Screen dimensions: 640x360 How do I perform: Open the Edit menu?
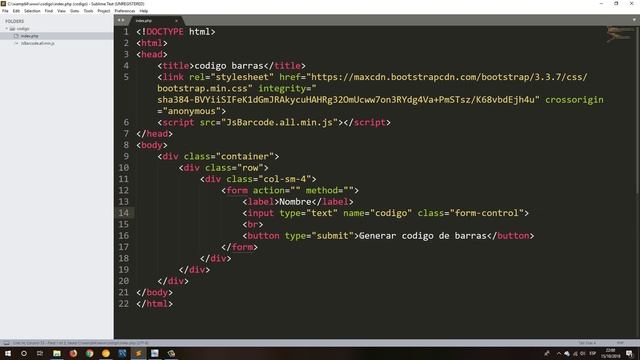(x=16, y=11)
